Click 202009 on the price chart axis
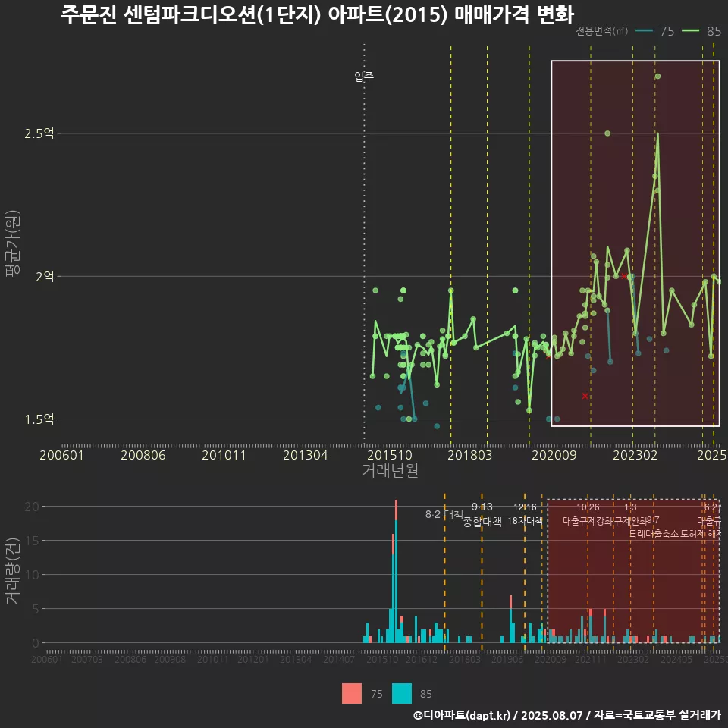 point(554,455)
